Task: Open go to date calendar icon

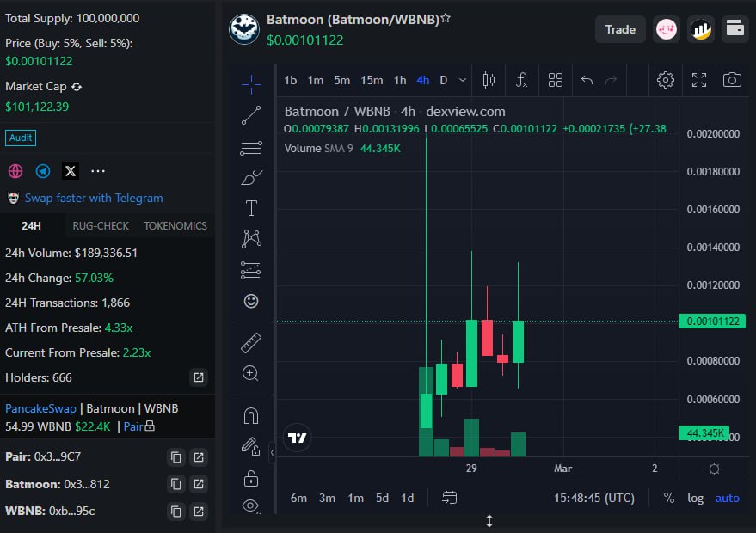Action: [x=449, y=498]
